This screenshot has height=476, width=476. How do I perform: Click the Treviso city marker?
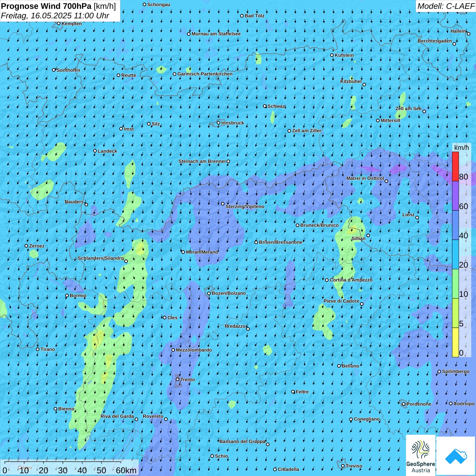[343, 466]
